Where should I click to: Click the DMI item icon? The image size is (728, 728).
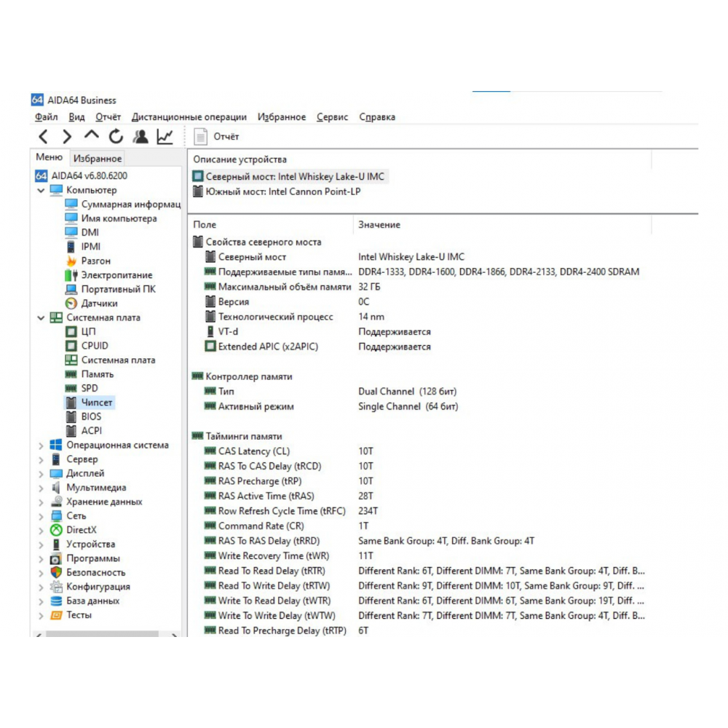[71, 233]
